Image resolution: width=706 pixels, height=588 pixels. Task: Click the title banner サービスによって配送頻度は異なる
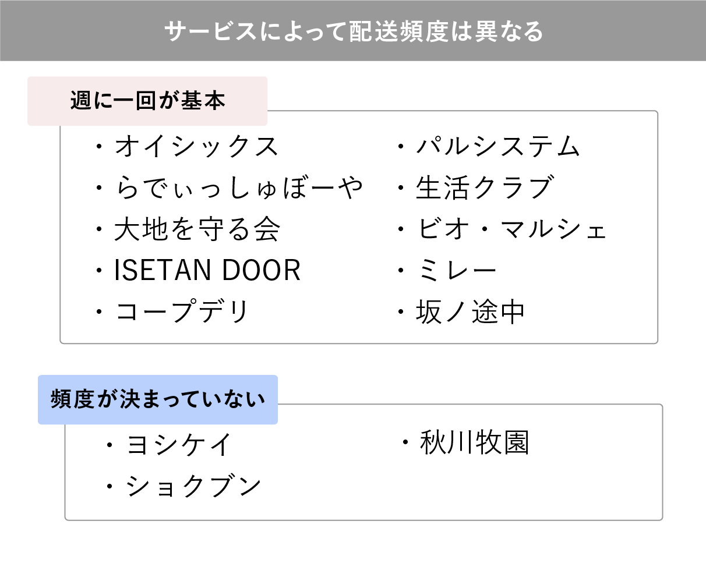point(353,31)
